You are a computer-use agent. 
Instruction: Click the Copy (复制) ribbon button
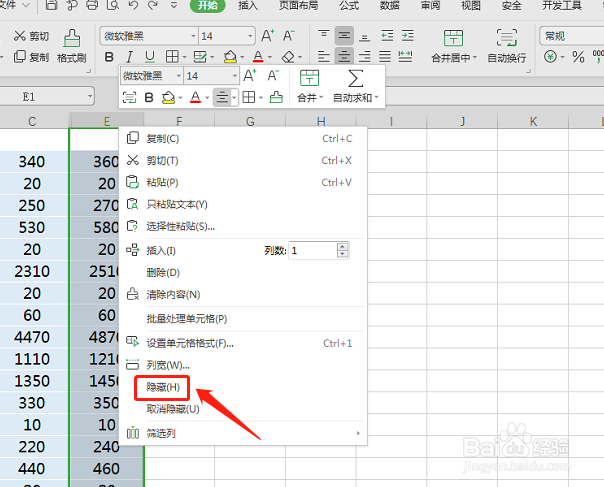pos(31,57)
